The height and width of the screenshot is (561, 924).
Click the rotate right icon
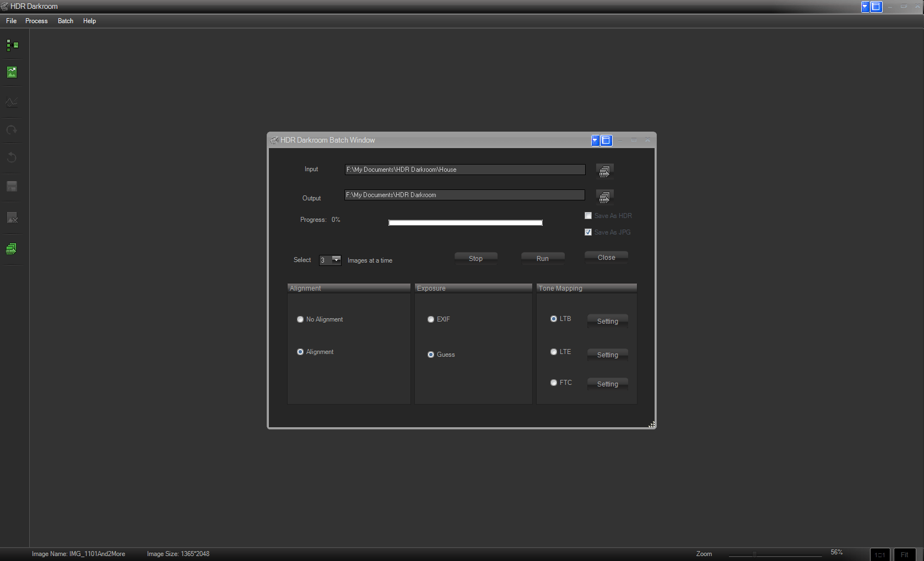(x=12, y=130)
